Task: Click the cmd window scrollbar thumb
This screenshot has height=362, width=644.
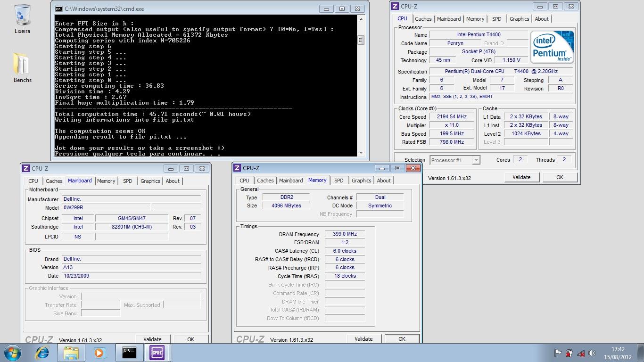Action: click(x=361, y=40)
